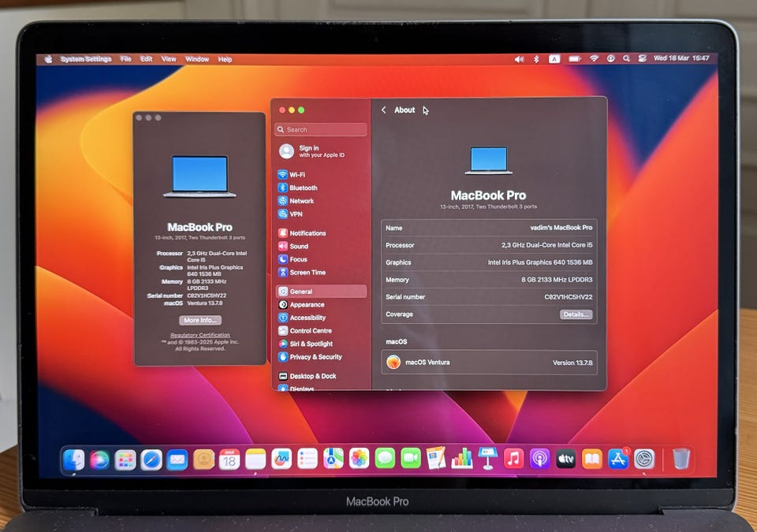
Task: Open Contacts from the Dock
Action: (203, 459)
